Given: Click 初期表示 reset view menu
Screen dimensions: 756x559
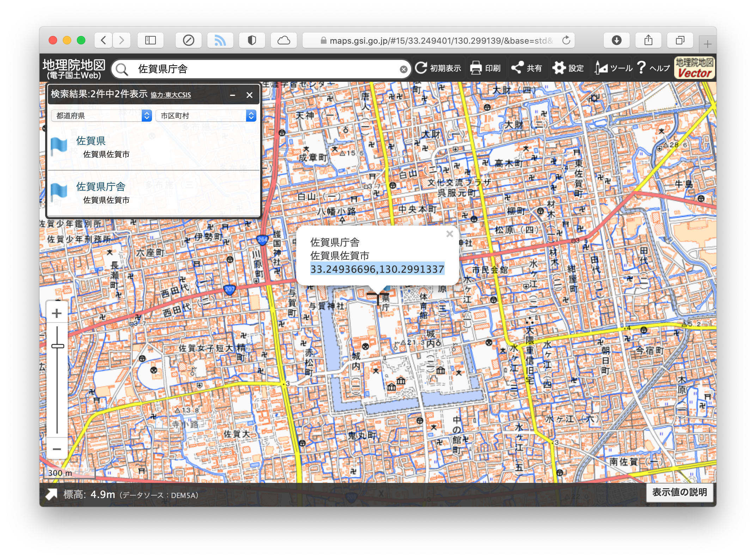Looking at the screenshot, I should click(x=438, y=68).
